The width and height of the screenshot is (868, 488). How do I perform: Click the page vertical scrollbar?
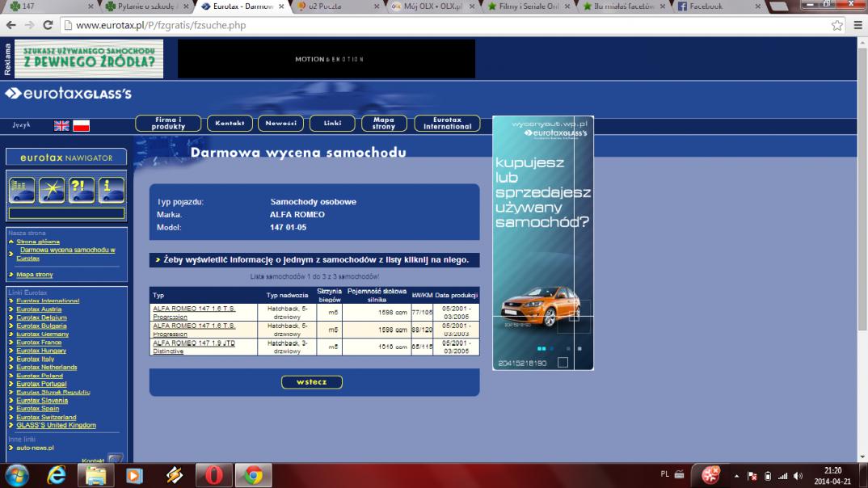[x=862, y=188]
